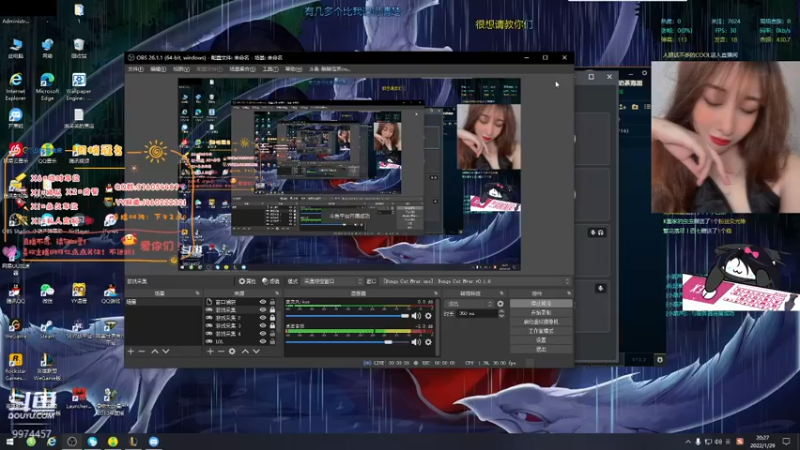
Task: Increase transition duration with up stepper
Action: 502,311
